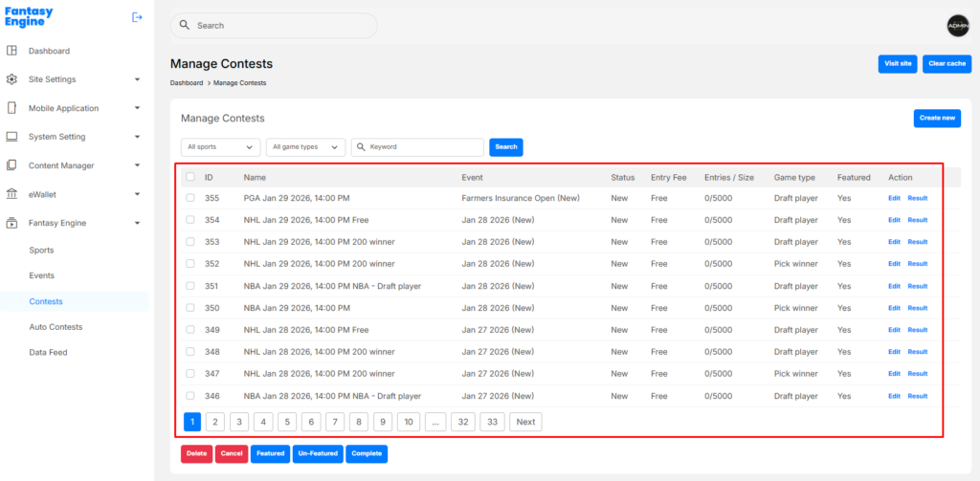The image size is (980, 481).
Task: Go to Events in the sidebar
Action: (x=41, y=275)
